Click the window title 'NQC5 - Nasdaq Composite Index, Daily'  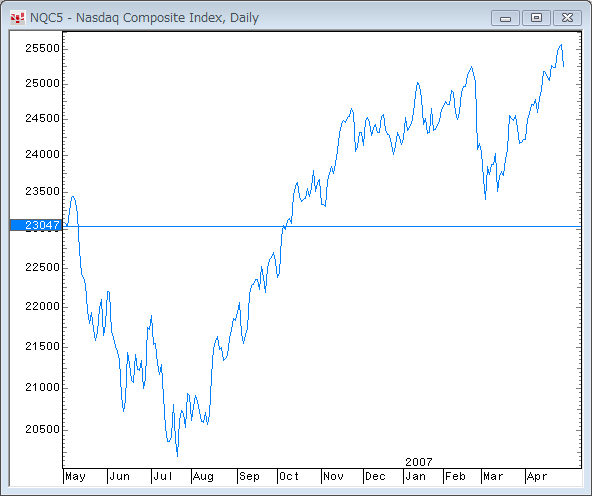point(144,18)
